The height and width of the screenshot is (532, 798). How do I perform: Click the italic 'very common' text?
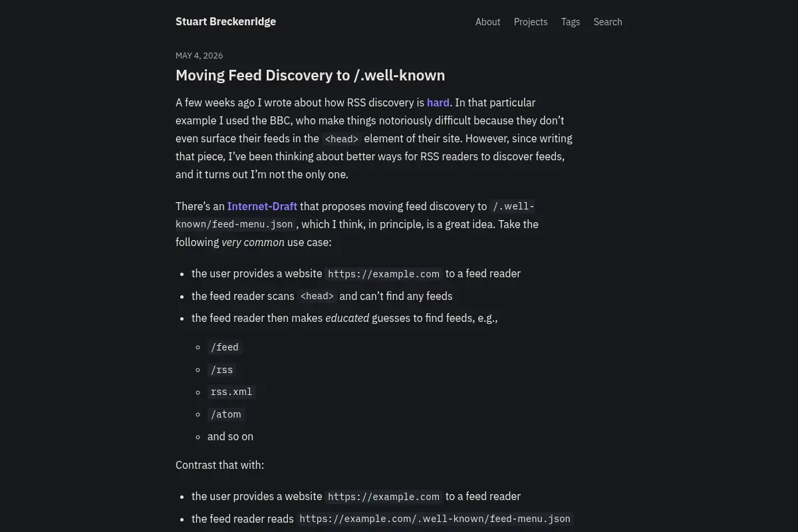pyautogui.click(x=253, y=242)
